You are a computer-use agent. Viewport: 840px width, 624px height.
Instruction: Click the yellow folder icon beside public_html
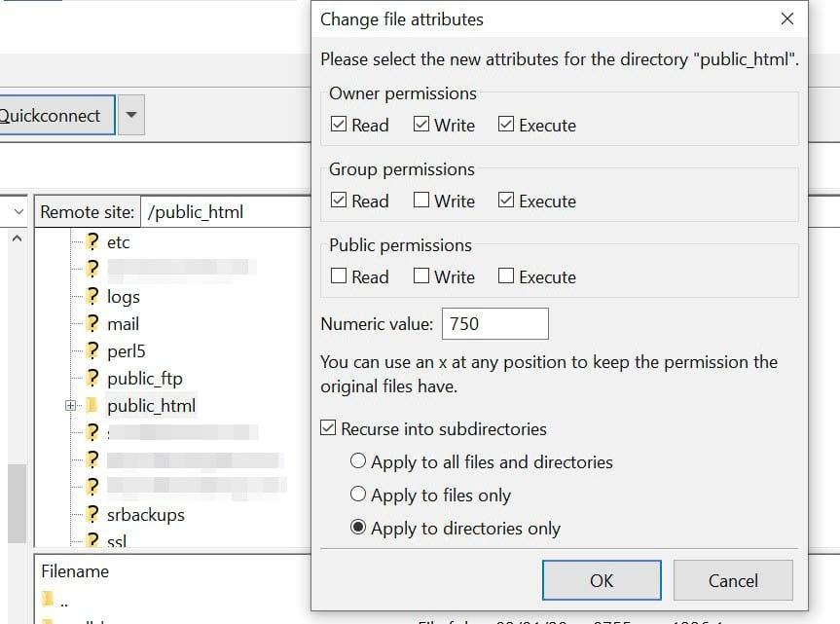[92, 406]
